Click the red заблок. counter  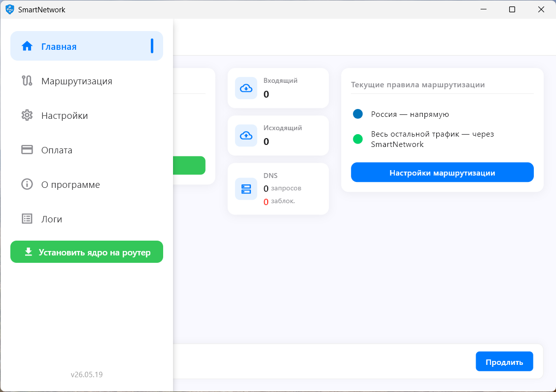point(279,201)
